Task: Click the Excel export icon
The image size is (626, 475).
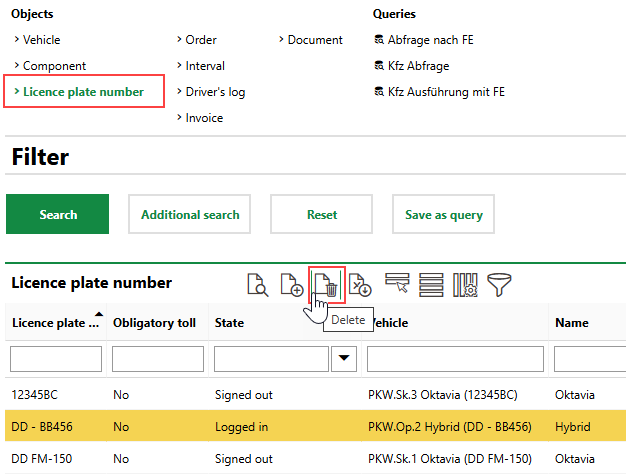Action: [x=360, y=285]
